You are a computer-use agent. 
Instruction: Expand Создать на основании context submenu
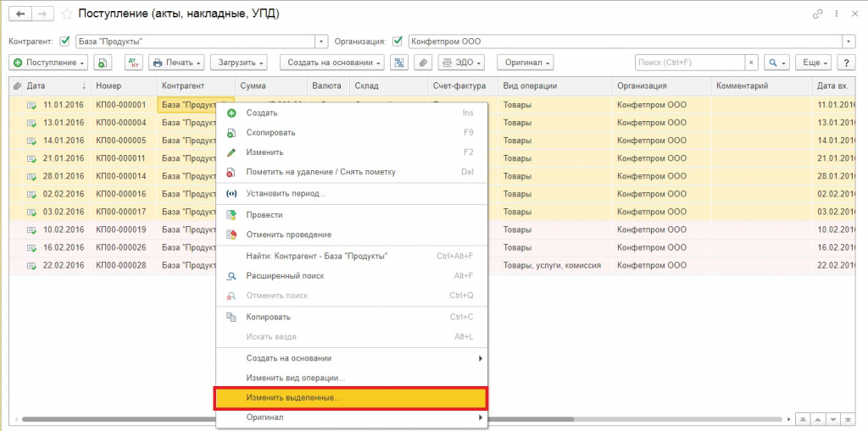click(352, 358)
